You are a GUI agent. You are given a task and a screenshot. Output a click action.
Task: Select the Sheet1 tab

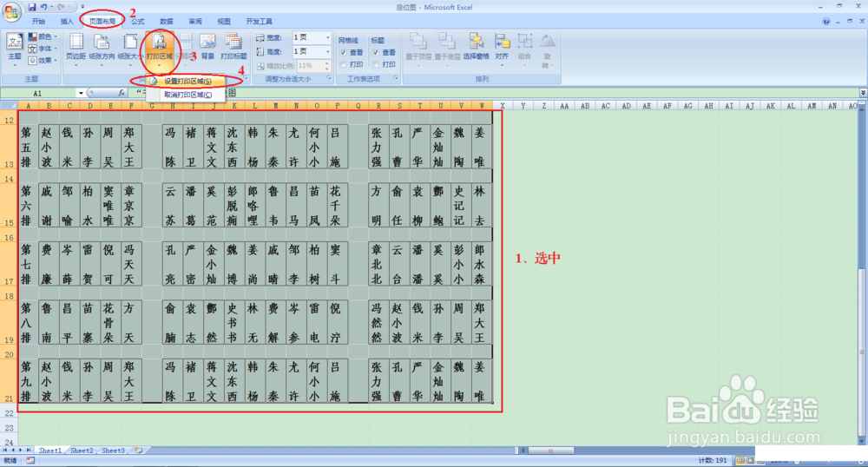[x=50, y=451]
